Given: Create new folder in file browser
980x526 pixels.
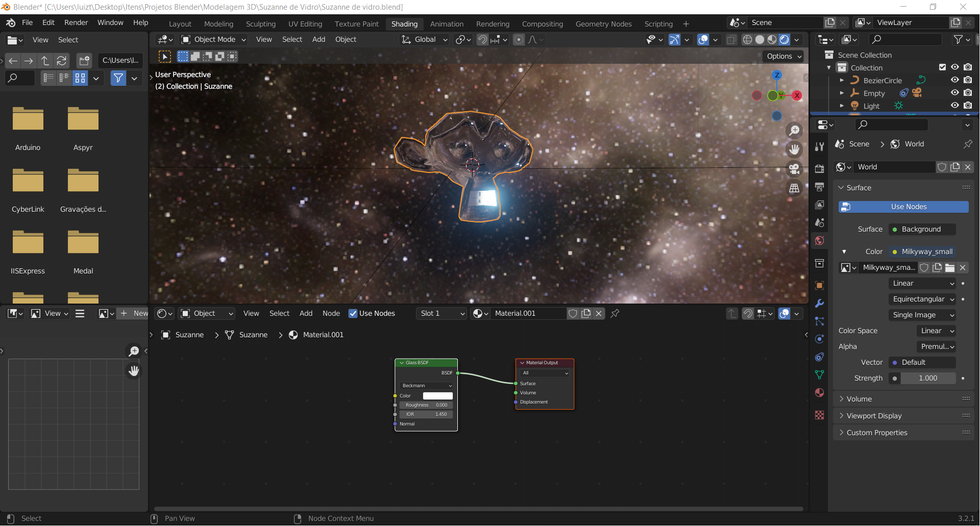Looking at the screenshot, I should [x=84, y=61].
